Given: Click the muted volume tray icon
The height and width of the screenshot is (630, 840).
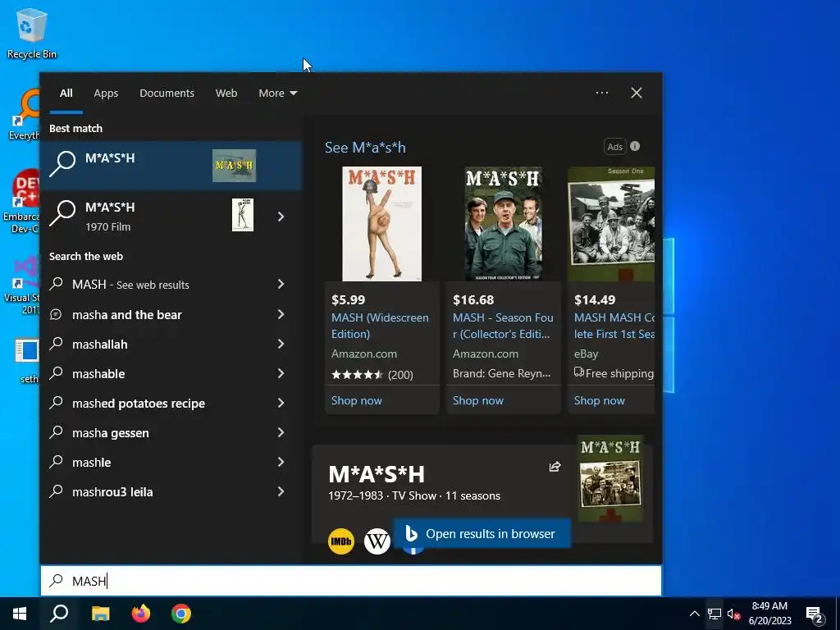Looking at the screenshot, I should pos(733,614).
